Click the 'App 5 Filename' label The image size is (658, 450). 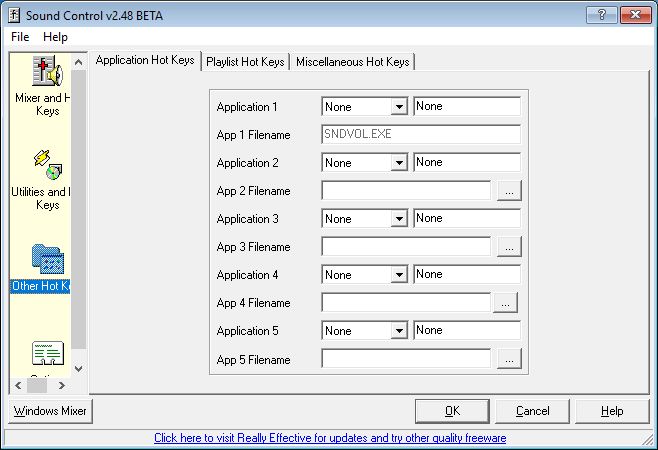pyautogui.click(x=253, y=360)
